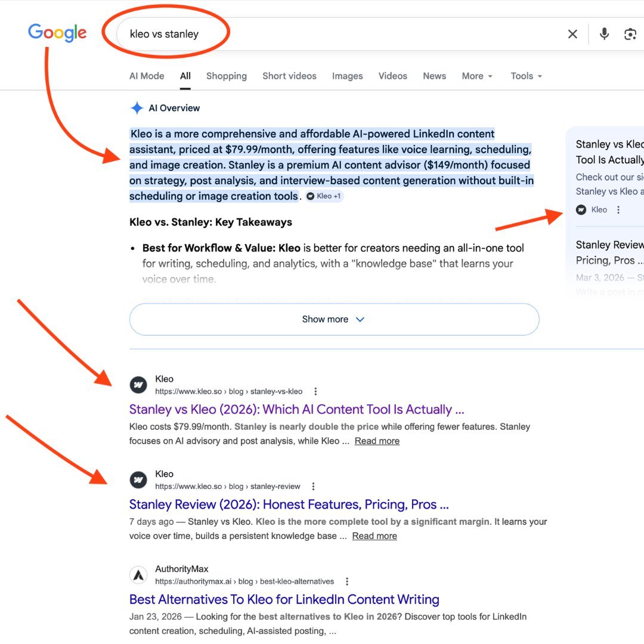
Task: Open options menu on the side Kleo source card
Action: coord(618,210)
